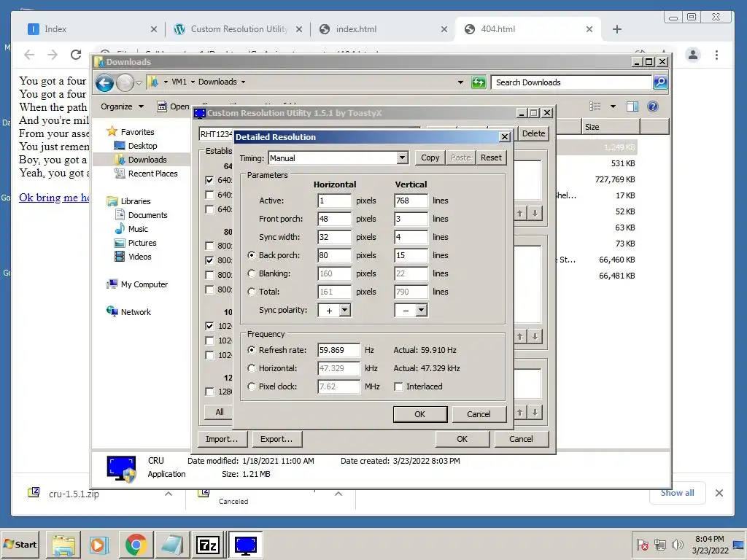Add a new Chrome tab
Viewport: 747px width, 560px height.
(617, 29)
